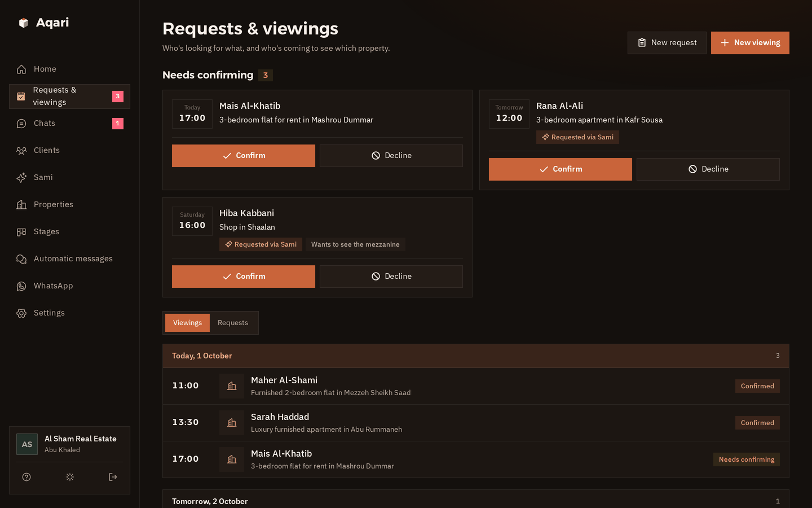Open Sarah Haddad's 13:30 viewing

pos(476,423)
